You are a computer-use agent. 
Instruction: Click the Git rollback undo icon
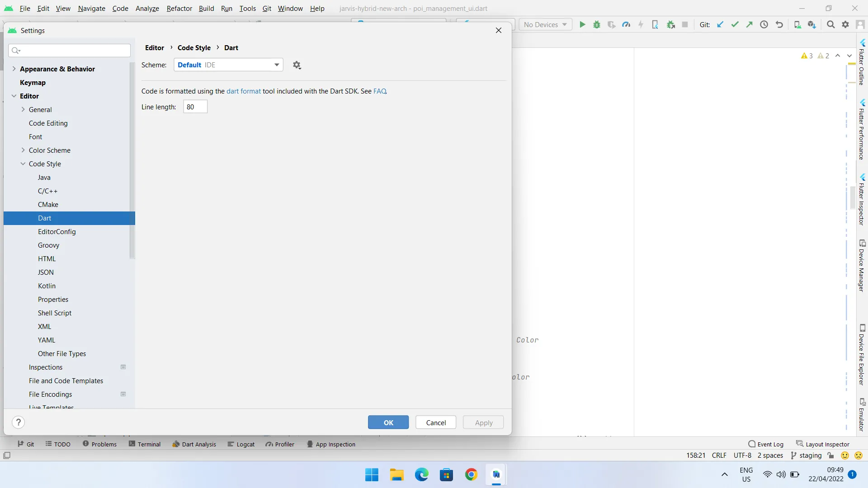tap(779, 25)
